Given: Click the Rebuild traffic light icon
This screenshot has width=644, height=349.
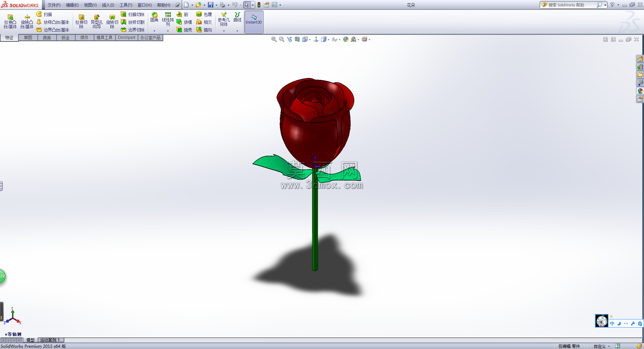Looking at the screenshot, I should [259, 5].
